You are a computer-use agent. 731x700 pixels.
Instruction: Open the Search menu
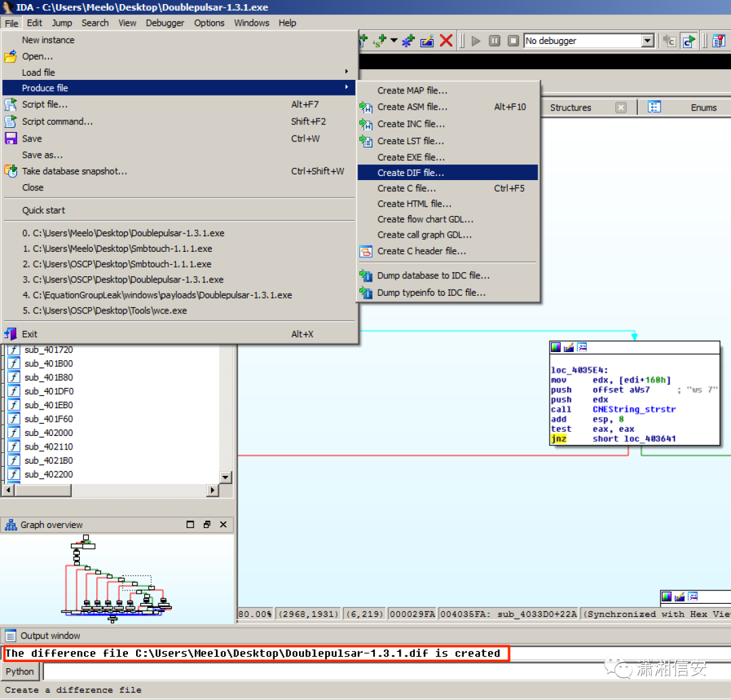(x=95, y=23)
